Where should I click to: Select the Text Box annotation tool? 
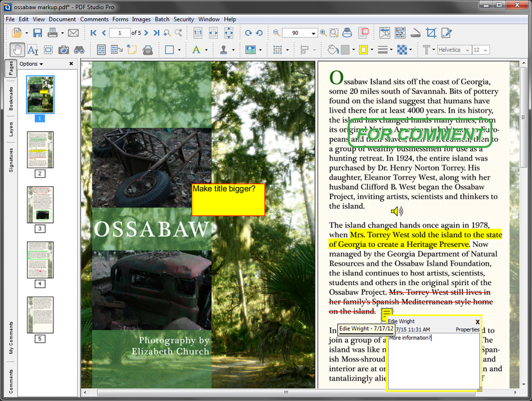[x=101, y=50]
